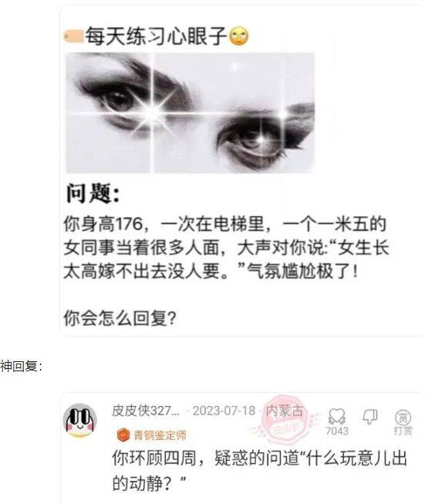Image resolution: width=425 pixels, height=504 pixels.
Task: Open the post title 每天练习心眼子
Action: [156, 36]
